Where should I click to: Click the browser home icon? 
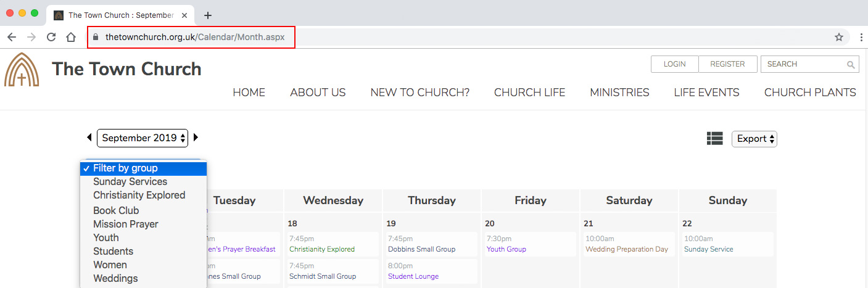[x=71, y=37]
